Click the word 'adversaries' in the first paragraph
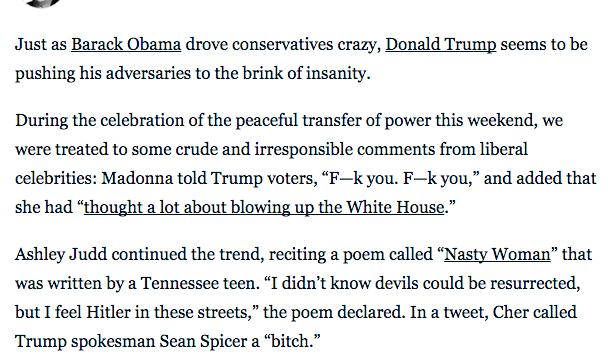This screenshot has width=608, height=363. click(x=148, y=73)
